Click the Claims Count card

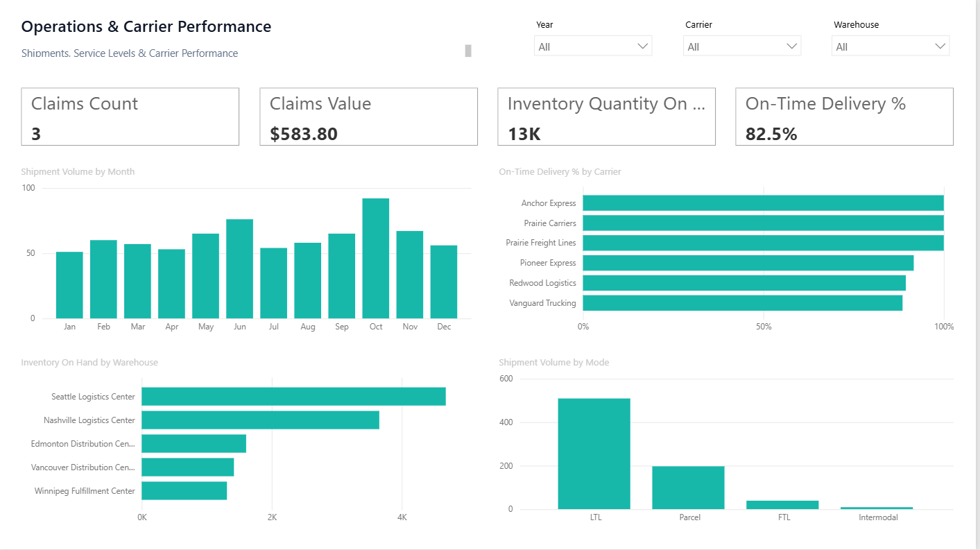130,117
